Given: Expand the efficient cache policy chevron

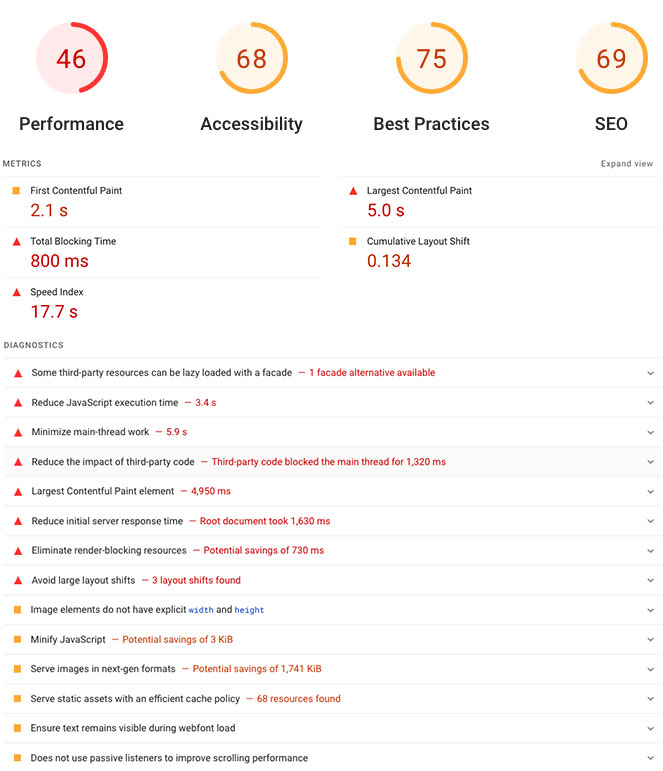Looking at the screenshot, I should click(x=651, y=699).
